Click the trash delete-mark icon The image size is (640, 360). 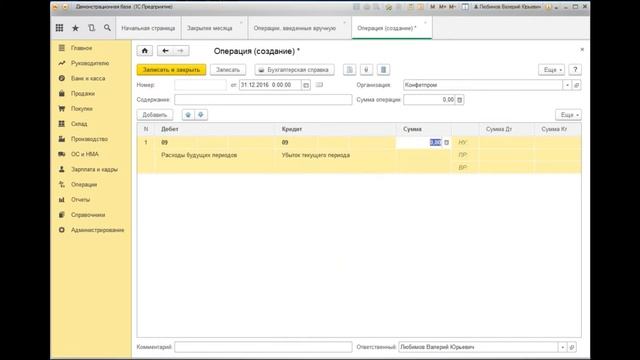pos(383,70)
